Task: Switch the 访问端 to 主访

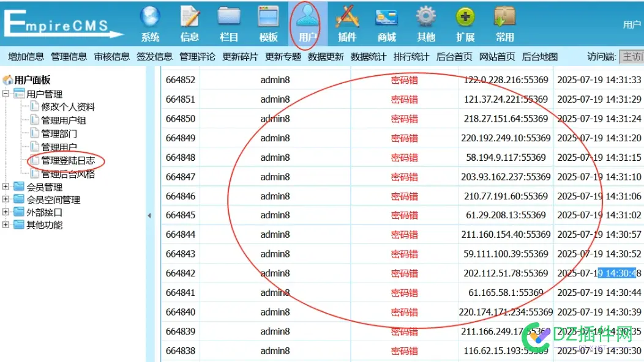Action: [632, 56]
